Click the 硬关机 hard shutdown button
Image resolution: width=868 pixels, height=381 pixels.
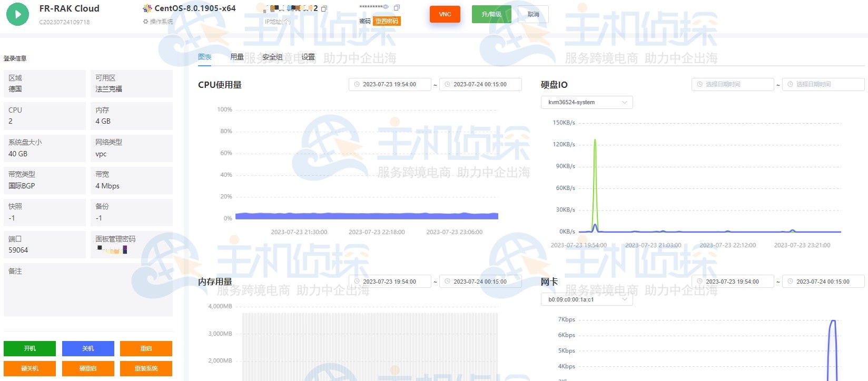tap(29, 368)
